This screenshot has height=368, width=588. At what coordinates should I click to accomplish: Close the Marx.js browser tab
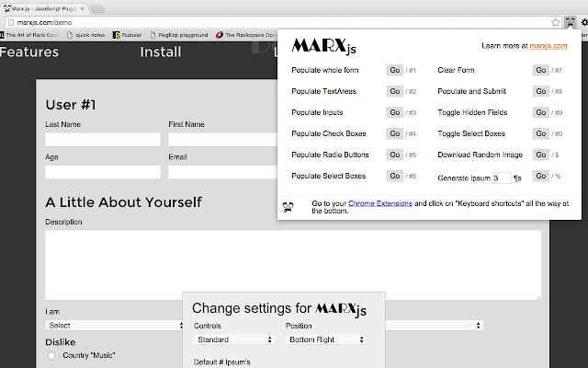[x=82, y=8]
